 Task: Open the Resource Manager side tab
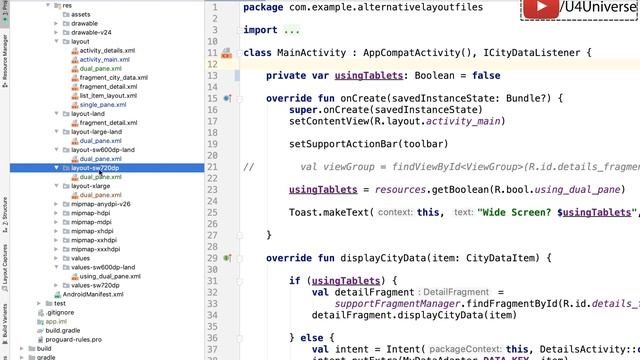click(x=4, y=60)
